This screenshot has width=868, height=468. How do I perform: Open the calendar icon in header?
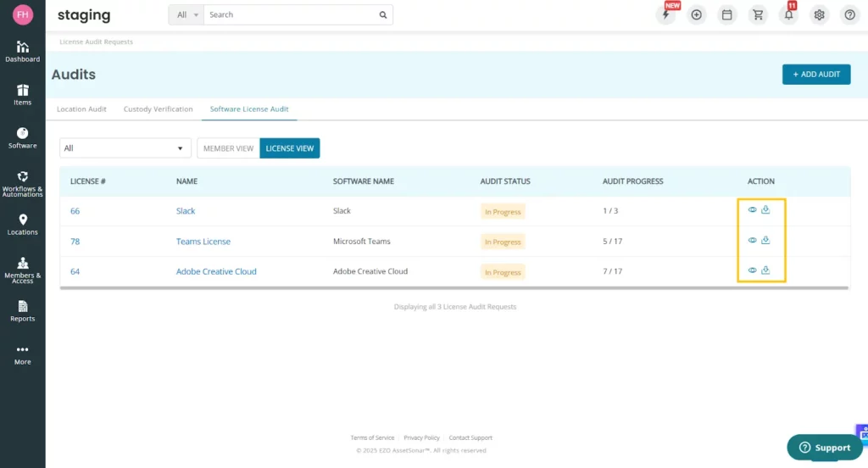pos(726,15)
